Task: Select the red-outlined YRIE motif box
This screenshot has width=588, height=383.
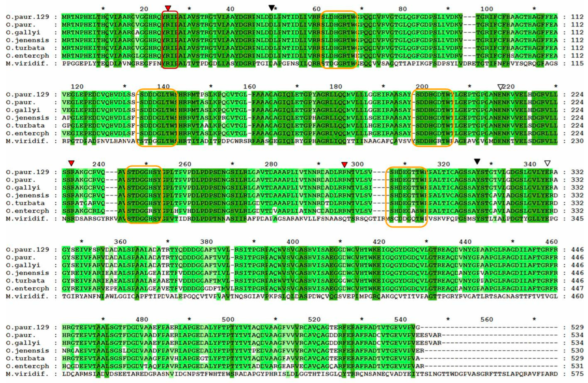Action: pos(170,40)
